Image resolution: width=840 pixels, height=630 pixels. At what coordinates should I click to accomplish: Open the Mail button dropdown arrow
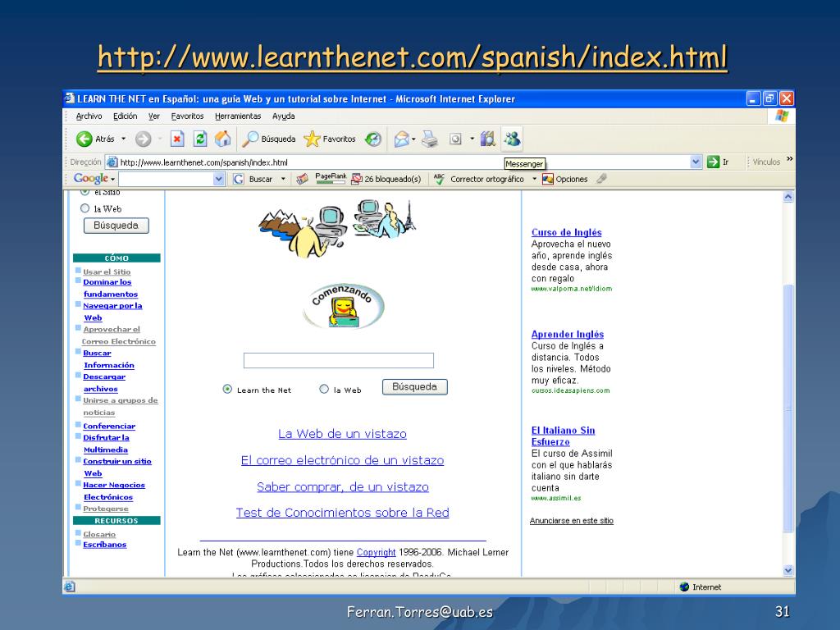coord(413,139)
